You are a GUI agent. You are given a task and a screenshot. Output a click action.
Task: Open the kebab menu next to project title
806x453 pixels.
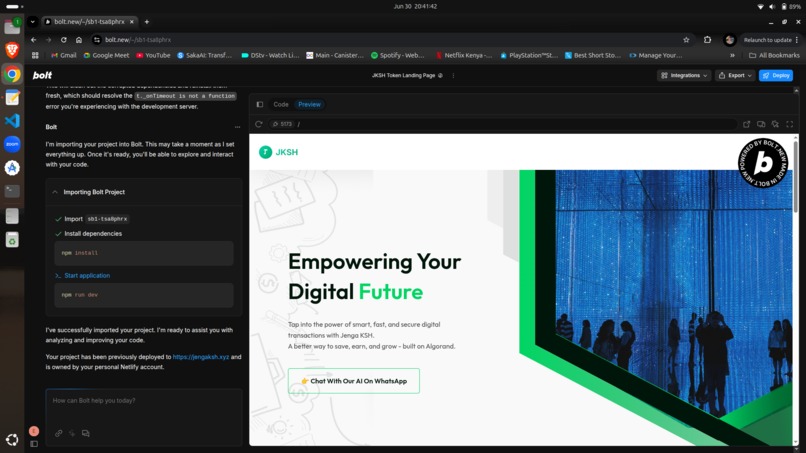coord(453,75)
